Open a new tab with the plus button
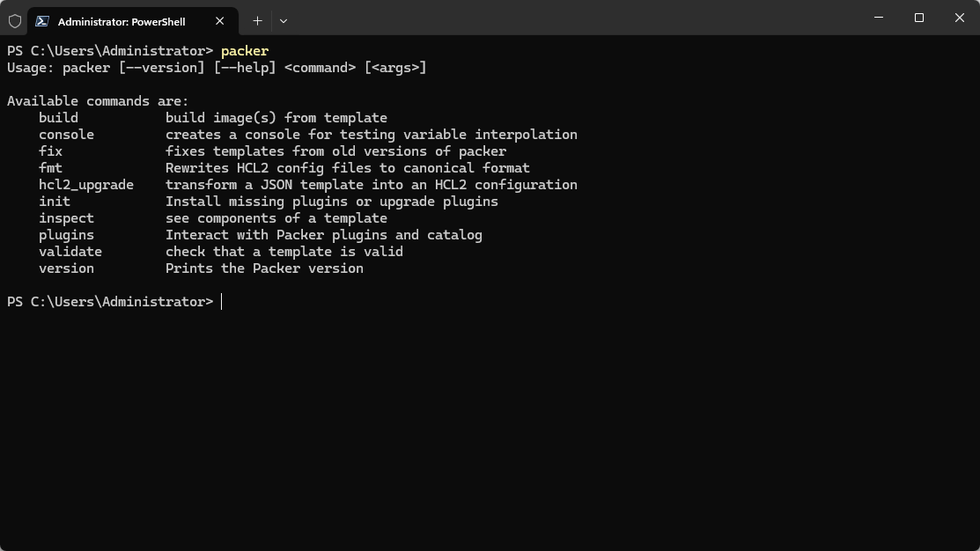The width and height of the screenshot is (980, 551). (257, 20)
